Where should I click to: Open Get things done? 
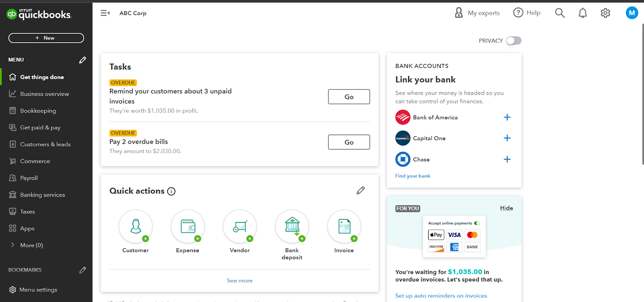42,77
